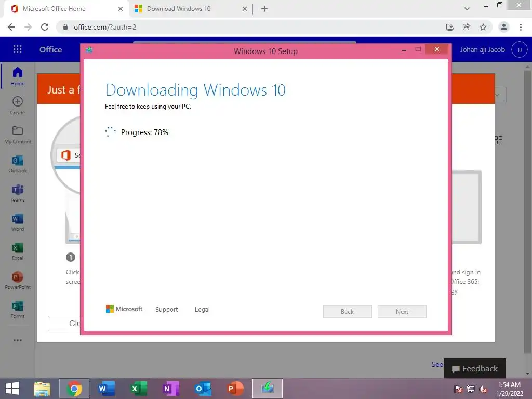Image resolution: width=532 pixels, height=399 pixels.
Task: Click the Chrome forward arrow
Action: pos(28,27)
